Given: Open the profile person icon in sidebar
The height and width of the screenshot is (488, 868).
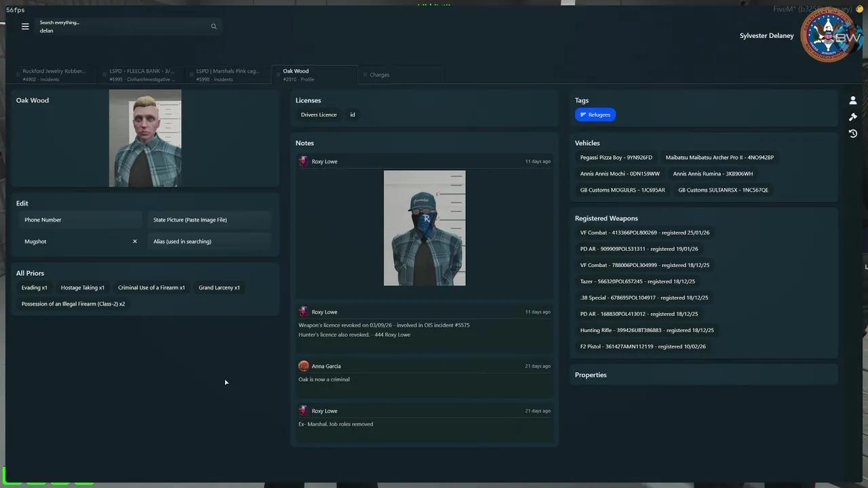Looking at the screenshot, I should (852, 100).
